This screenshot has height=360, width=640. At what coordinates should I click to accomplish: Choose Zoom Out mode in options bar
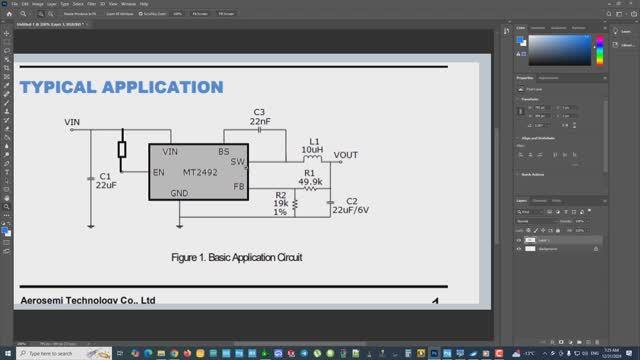pyautogui.click(x=50, y=14)
